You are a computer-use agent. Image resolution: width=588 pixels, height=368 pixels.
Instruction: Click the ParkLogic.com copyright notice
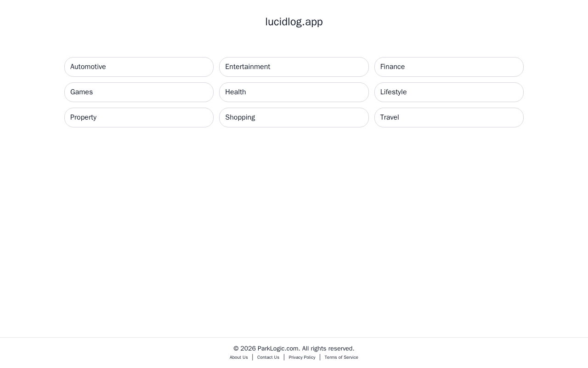click(x=294, y=349)
